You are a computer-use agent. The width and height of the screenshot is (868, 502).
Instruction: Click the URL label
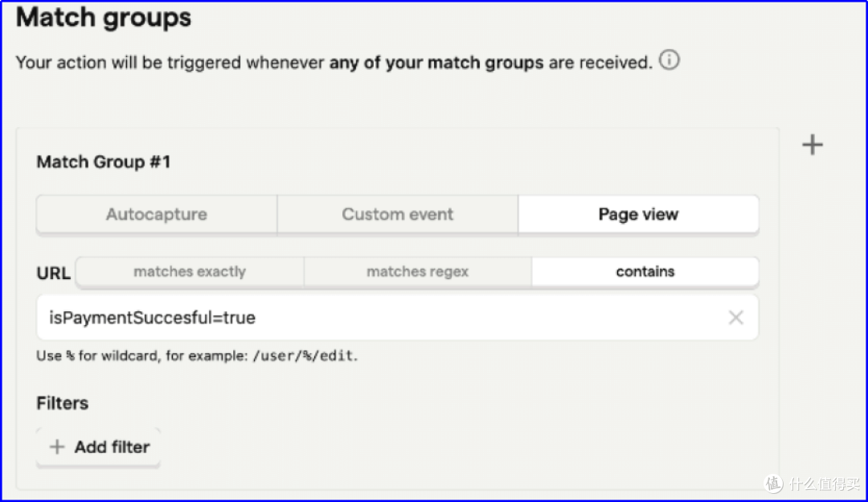point(54,274)
